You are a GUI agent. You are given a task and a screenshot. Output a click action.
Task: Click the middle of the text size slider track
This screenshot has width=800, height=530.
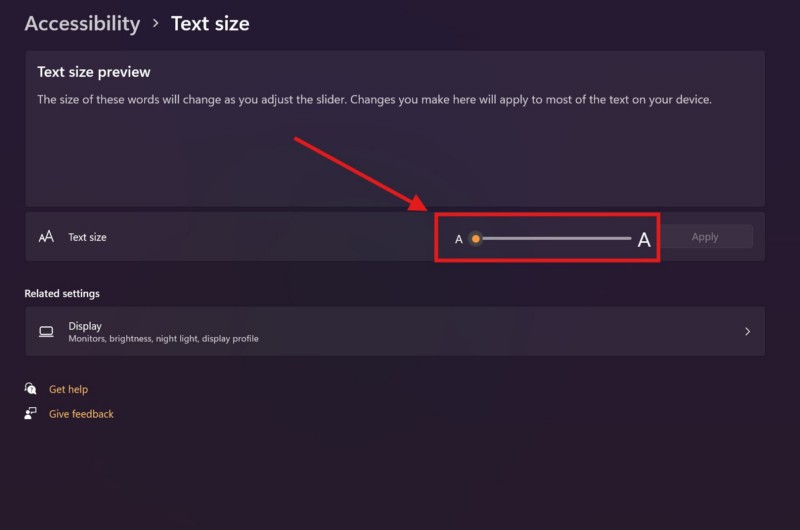pyautogui.click(x=555, y=238)
